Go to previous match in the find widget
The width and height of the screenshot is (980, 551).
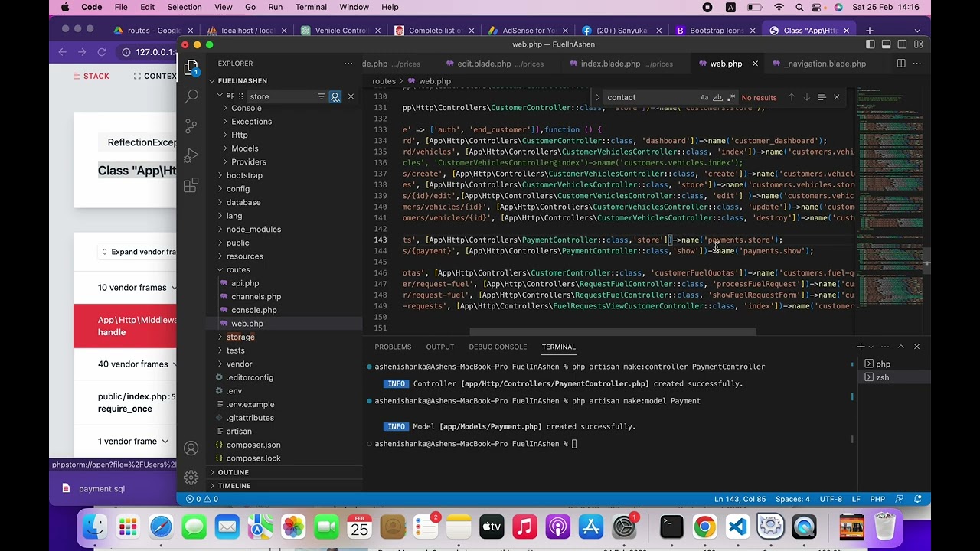coord(792,97)
